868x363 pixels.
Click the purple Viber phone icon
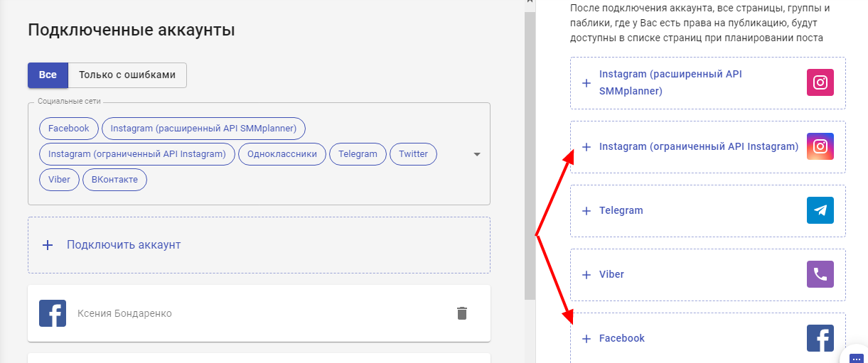(x=820, y=274)
